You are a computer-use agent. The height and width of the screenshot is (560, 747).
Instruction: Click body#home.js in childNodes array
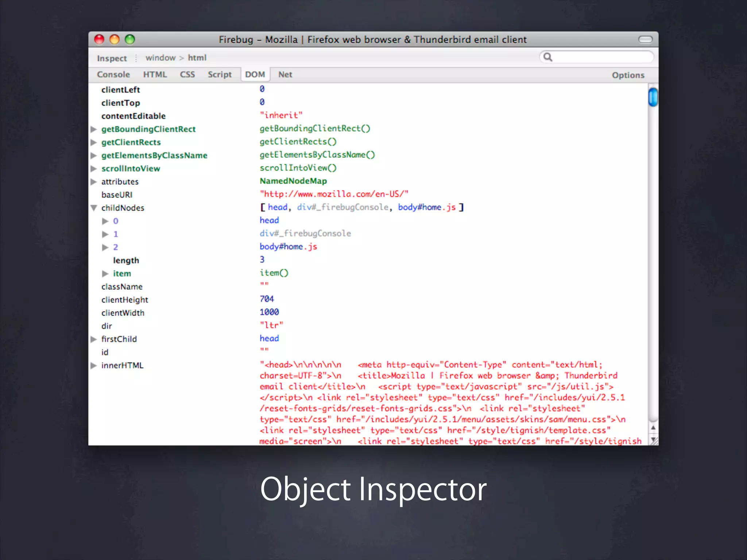tap(427, 207)
